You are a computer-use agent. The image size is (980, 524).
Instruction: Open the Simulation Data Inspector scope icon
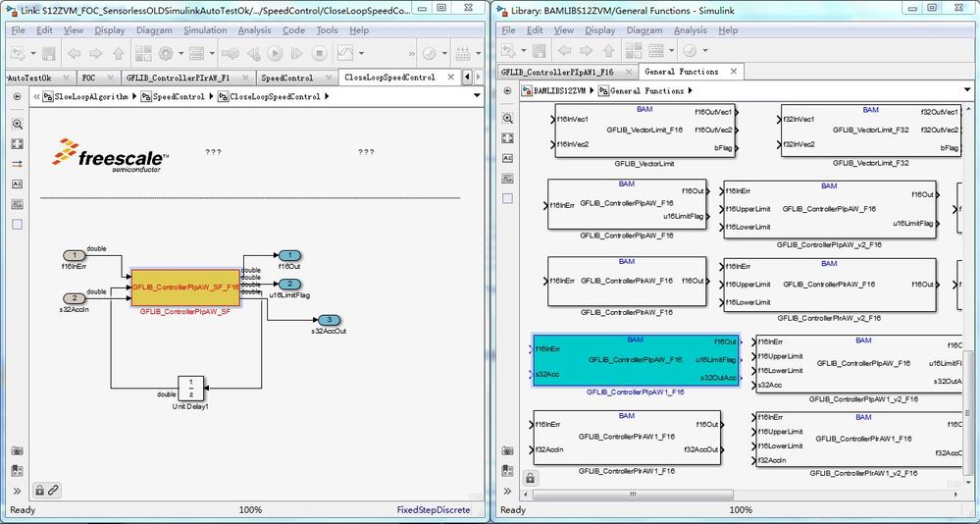tap(344, 53)
